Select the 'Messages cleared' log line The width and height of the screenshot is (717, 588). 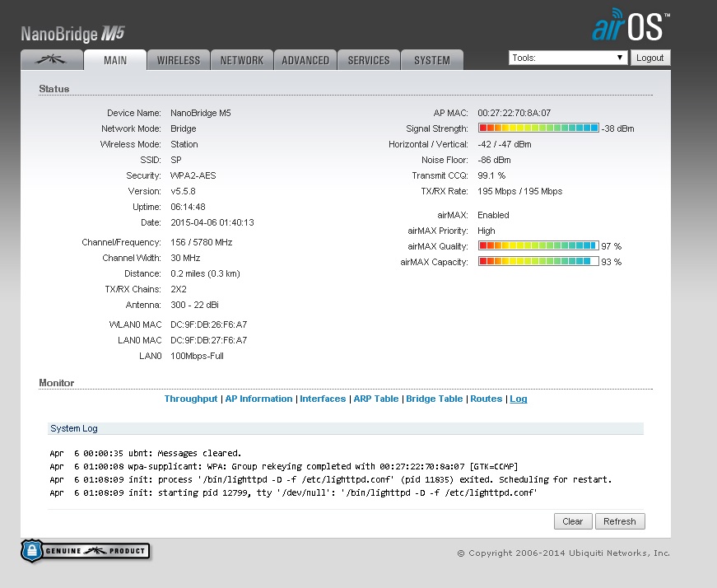(x=146, y=453)
